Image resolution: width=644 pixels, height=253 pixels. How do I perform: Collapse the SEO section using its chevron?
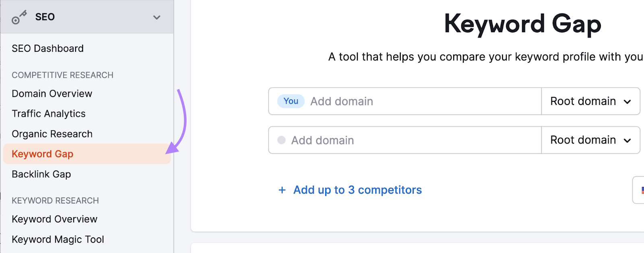pos(157,17)
